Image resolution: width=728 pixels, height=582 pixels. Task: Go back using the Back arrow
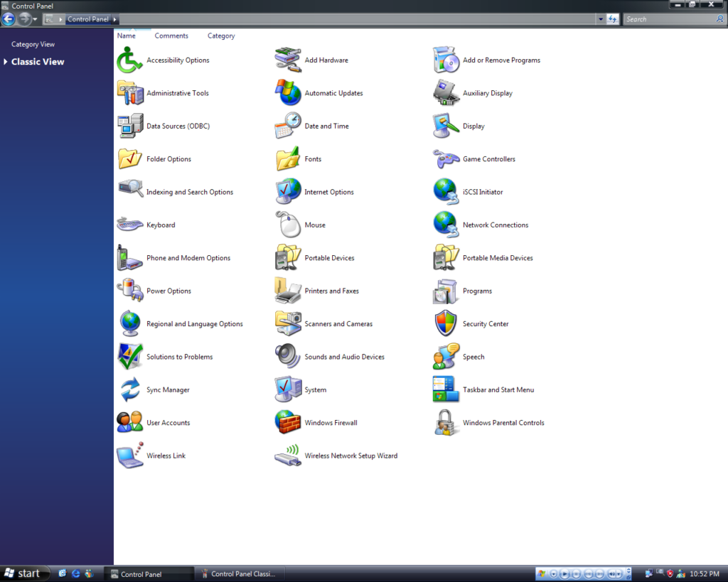(8, 19)
